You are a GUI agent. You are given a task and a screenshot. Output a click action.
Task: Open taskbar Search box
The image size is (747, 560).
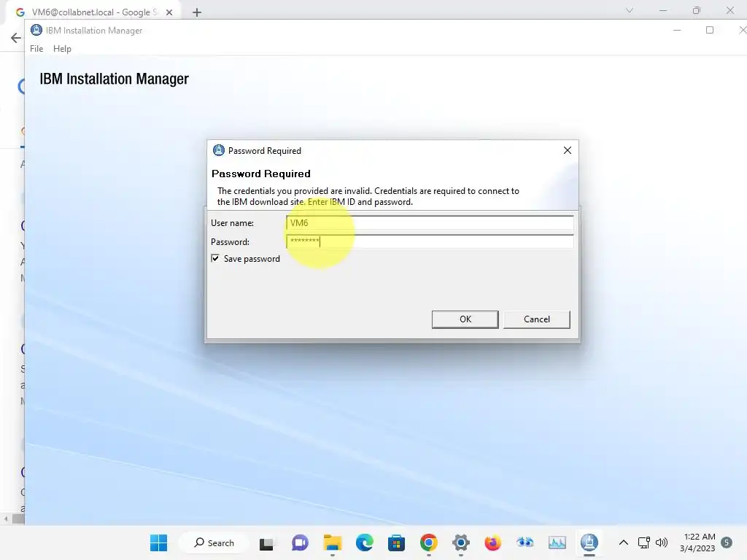click(214, 542)
